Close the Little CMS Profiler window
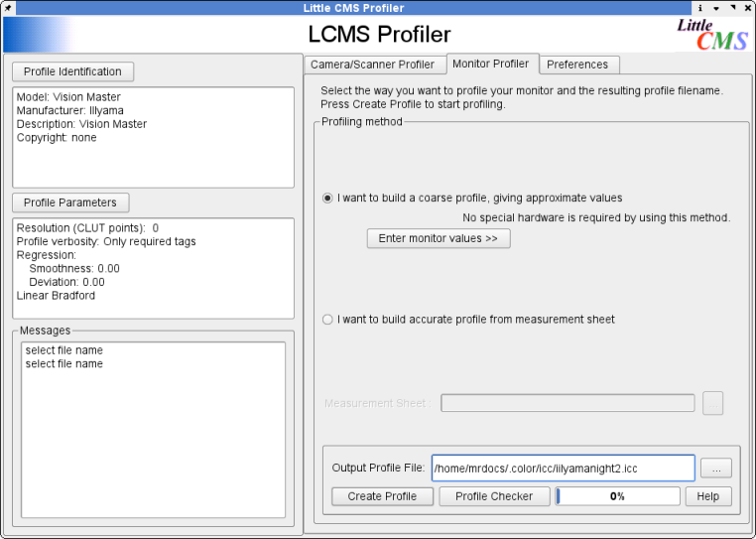The image size is (756, 539). coord(747,8)
